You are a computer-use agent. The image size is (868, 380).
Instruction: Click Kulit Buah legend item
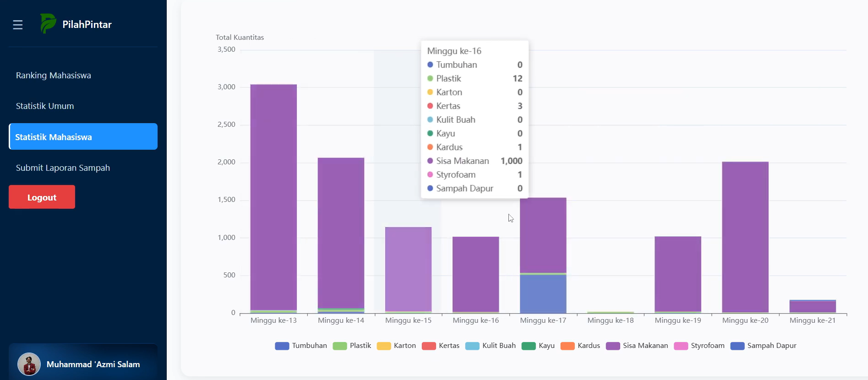point(491,346)
